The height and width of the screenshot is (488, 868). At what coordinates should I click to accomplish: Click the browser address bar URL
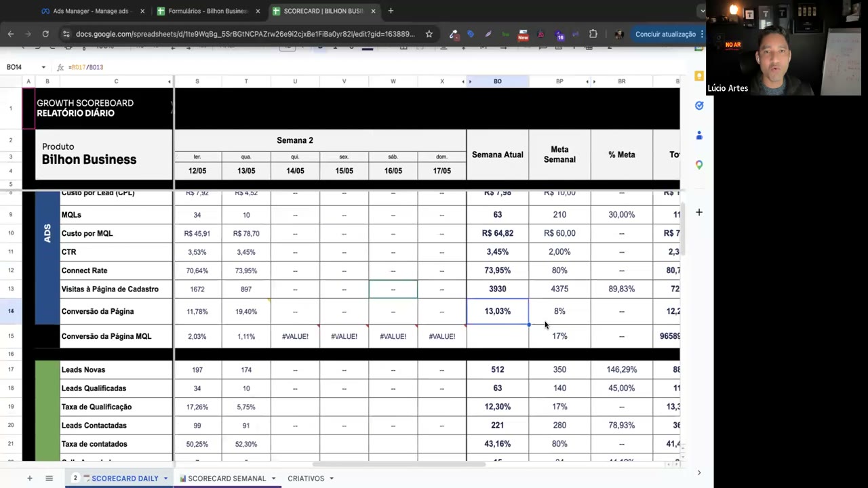245,34
